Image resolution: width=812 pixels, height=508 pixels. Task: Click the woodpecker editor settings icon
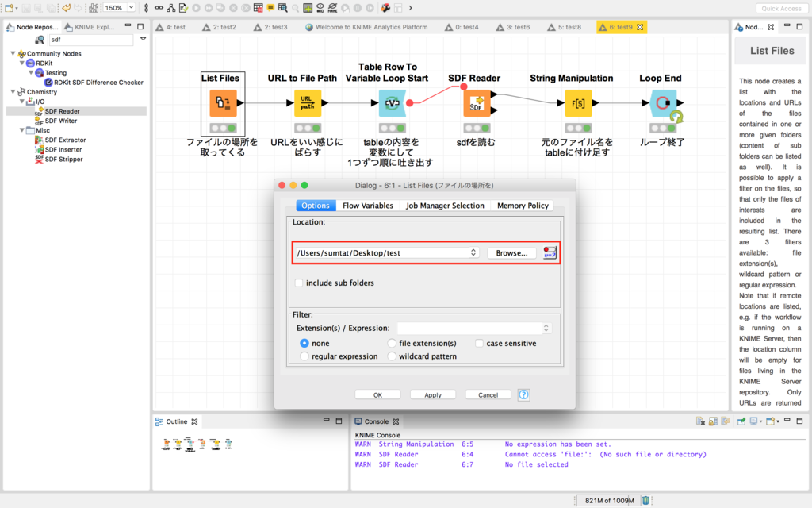tap(385, 8)
